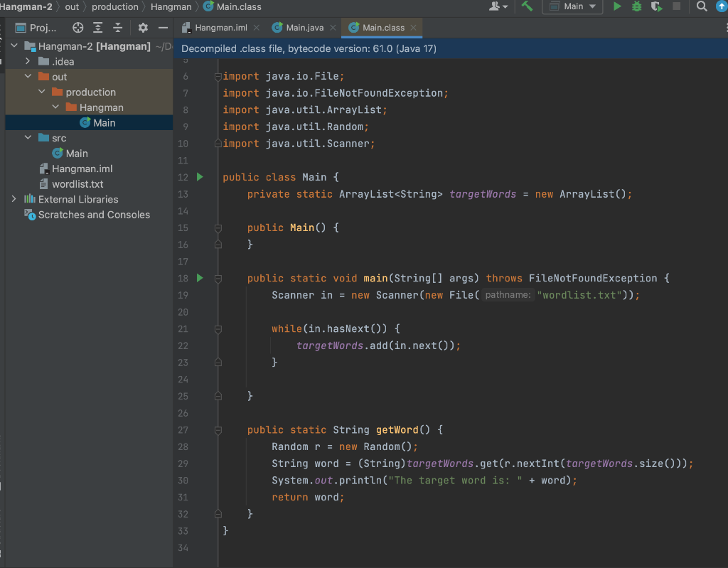Screen dimensions: 728x568
Task: Fold the main method with gutter arrow
Action: pos(218,278)
